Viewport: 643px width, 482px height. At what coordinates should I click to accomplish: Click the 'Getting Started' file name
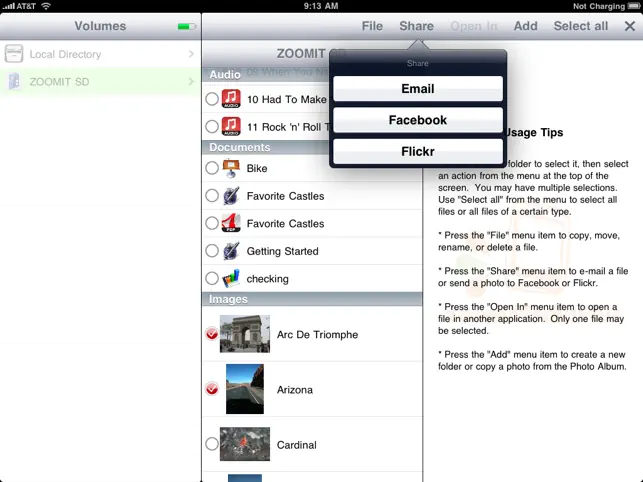click(282, 251)
